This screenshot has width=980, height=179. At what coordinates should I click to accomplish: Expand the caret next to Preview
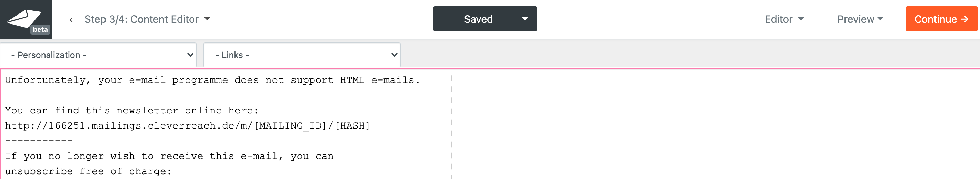(x=880, y=19)
